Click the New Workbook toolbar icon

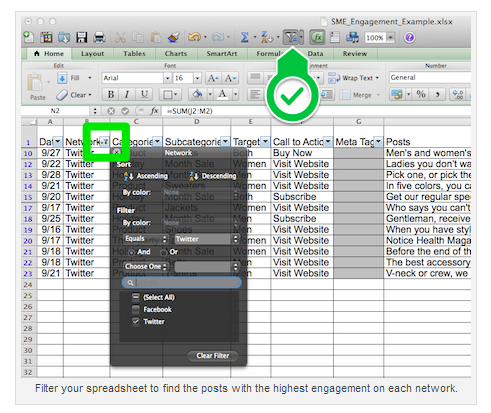click(x=29, y=37)
